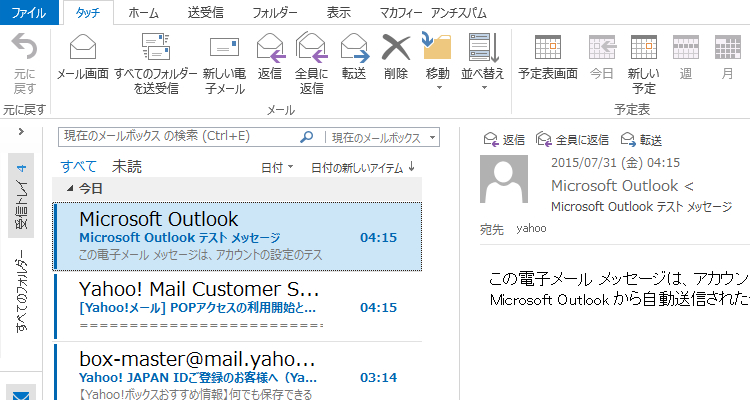The width and height of the screenshot is (750, 400).
Task: Select the Microsoft Outlook test message
Action: point(237,236)
